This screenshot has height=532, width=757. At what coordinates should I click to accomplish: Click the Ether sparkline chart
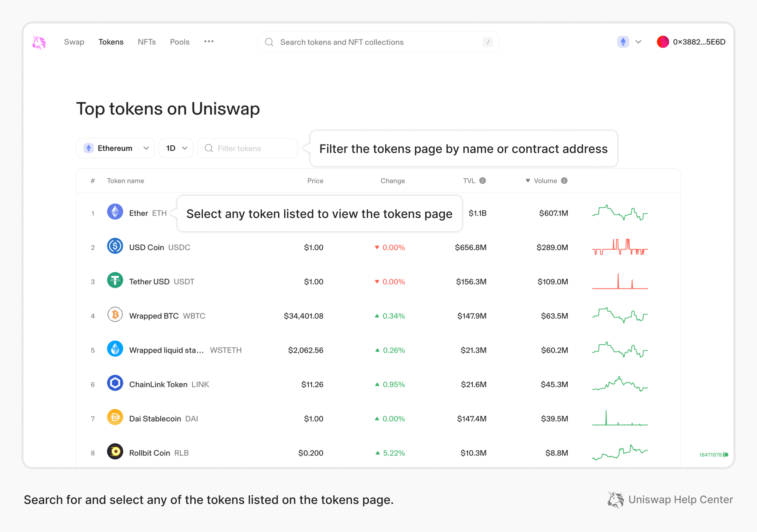pos(620,212)
